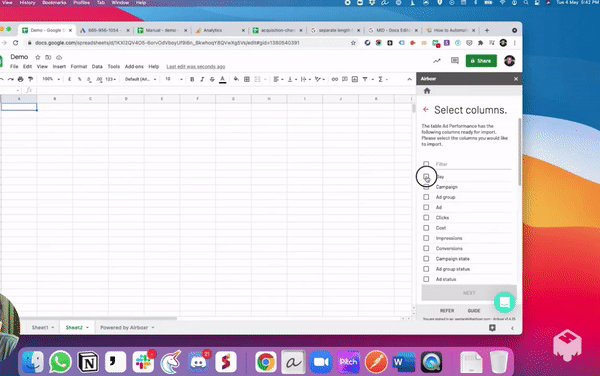Open the Sheet2 tab dropdown arrow

(87, 328)
